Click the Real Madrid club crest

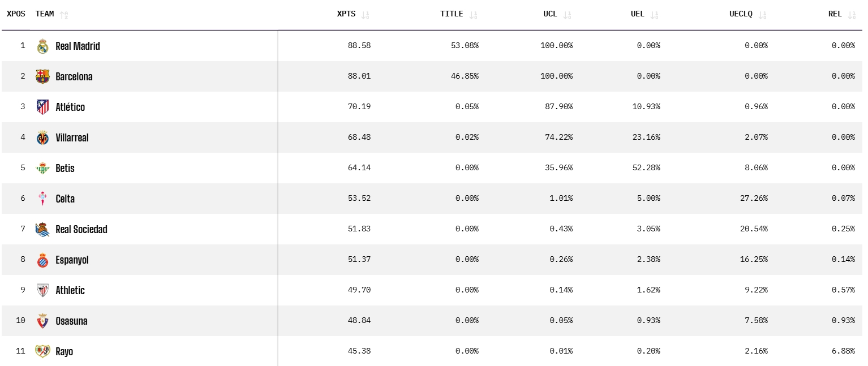pyautogui.click(x=42, y=46)
